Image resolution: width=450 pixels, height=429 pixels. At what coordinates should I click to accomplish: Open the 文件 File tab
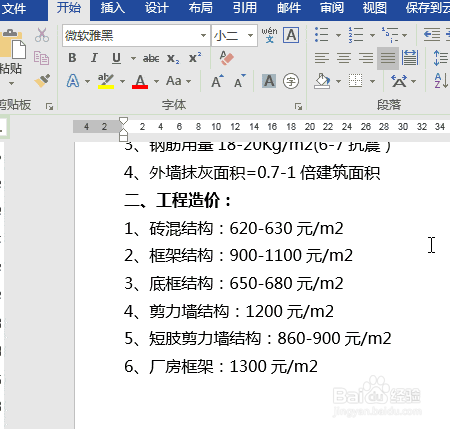pos(13,8)
